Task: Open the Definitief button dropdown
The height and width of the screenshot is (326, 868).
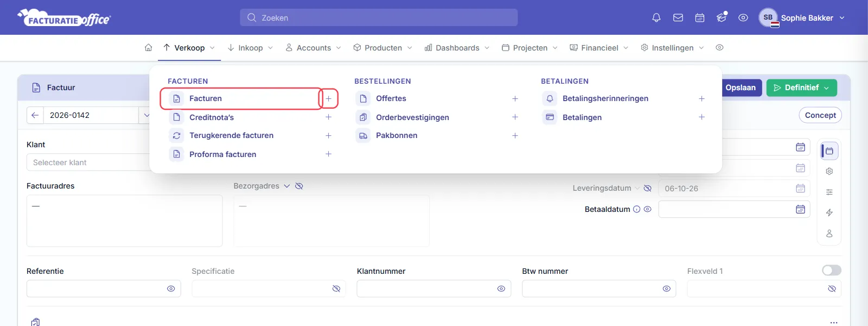Action: click(827, 87)
